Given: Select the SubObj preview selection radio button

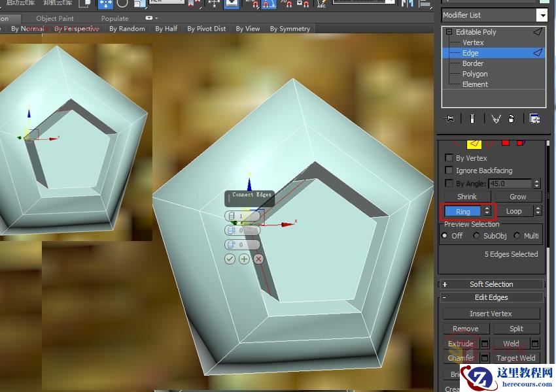Looking at the screenshot, I should (476, 236).
